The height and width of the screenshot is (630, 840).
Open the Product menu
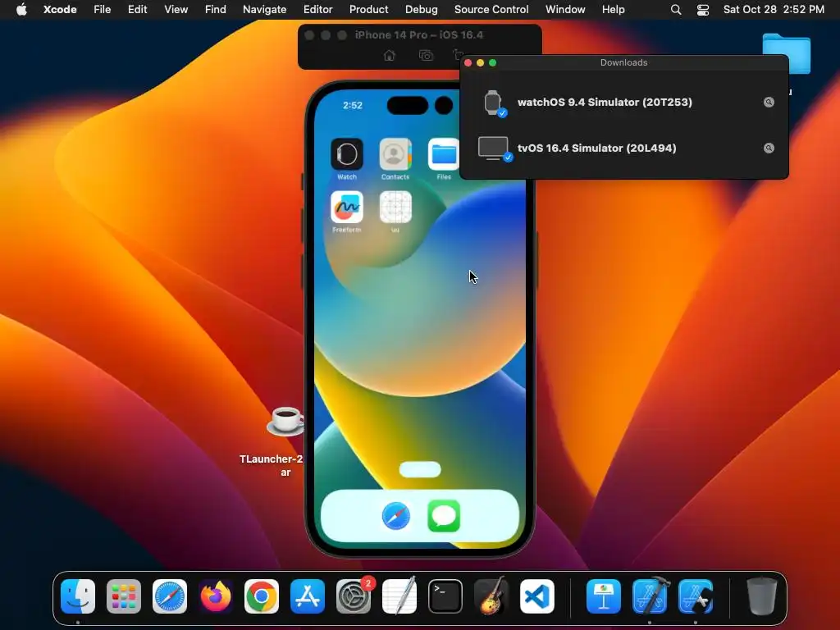368,9
